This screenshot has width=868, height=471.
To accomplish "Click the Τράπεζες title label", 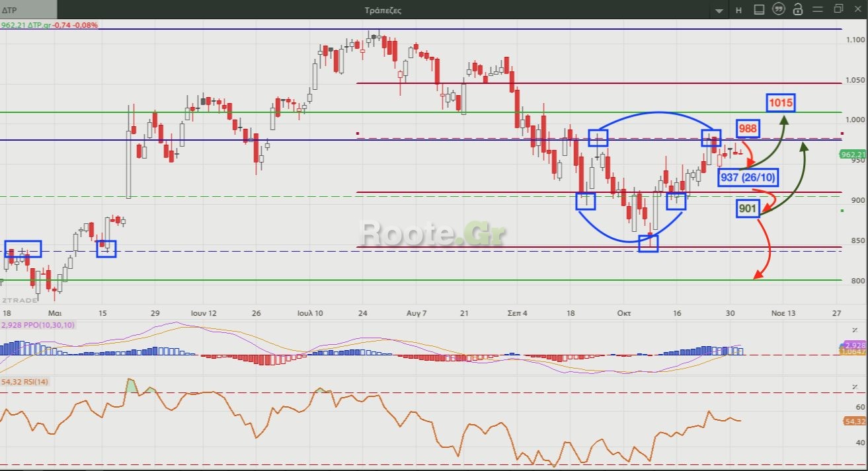I will [x=383, y=10].
